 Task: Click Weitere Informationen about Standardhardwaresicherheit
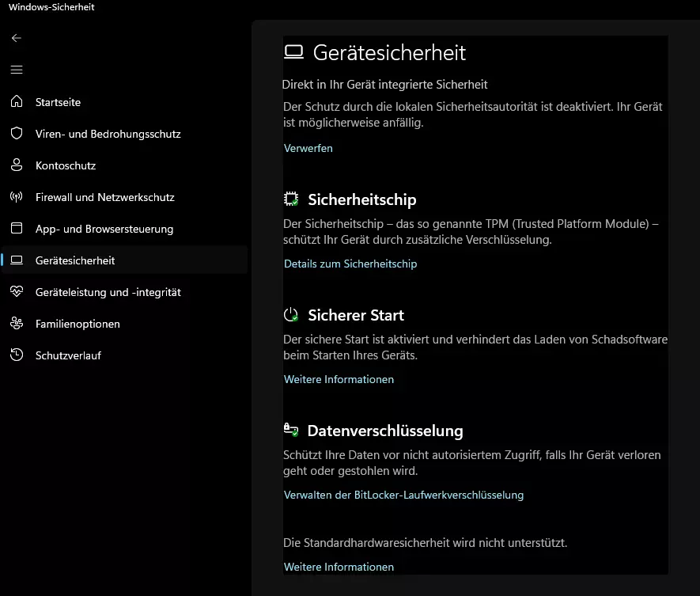pos(339,567)
